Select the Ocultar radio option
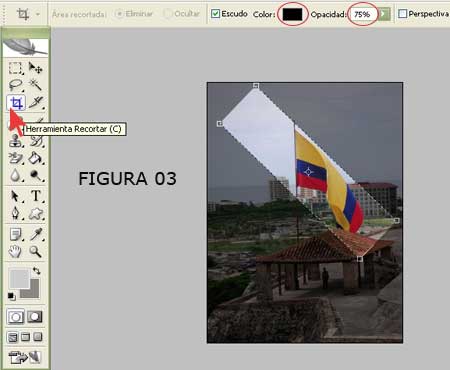450x370 pixels. pyautogui.click(x=168, y=14)
